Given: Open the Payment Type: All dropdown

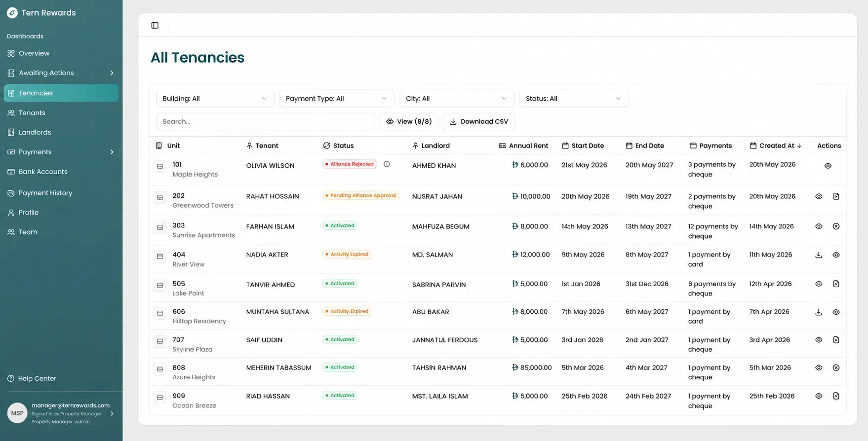Looking at the screenshot, I should pos(336,99).
